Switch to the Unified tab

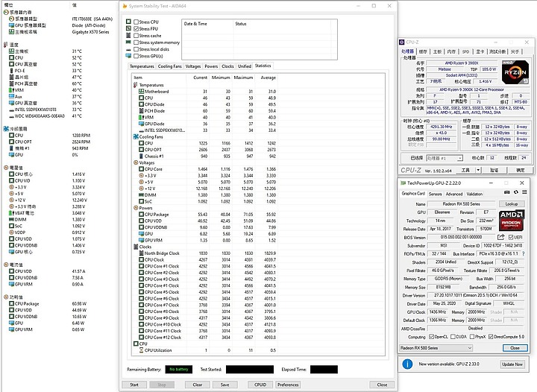245,66
